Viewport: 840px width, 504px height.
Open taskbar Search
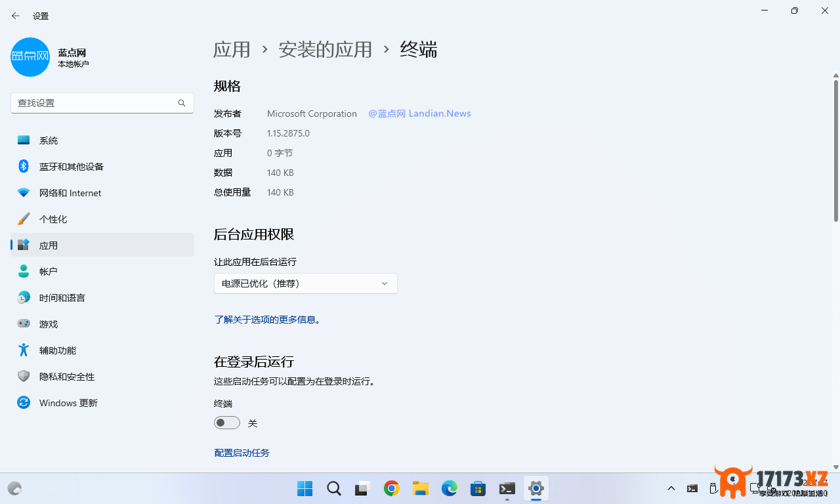(334, 488)
